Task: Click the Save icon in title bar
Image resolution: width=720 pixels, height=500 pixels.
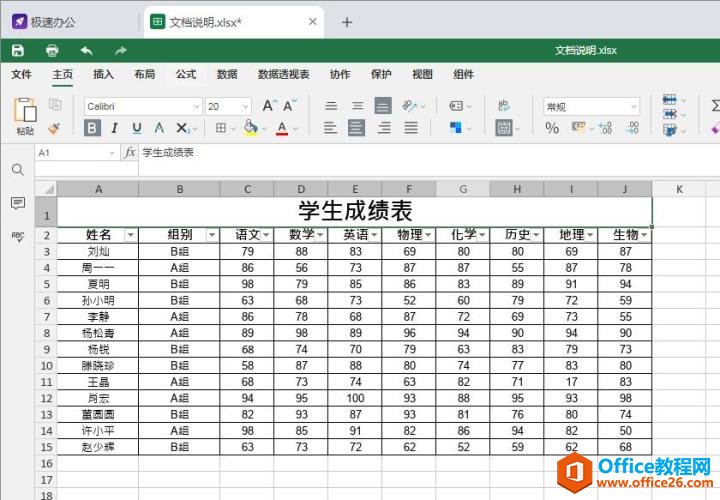Action: pyautogui.click(x=18, y=51)
